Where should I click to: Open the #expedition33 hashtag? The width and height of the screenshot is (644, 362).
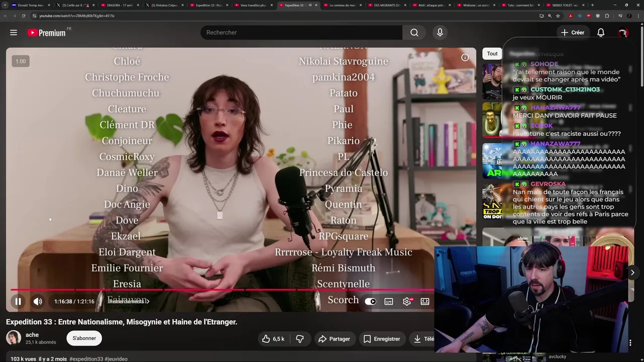click(87, 359)
